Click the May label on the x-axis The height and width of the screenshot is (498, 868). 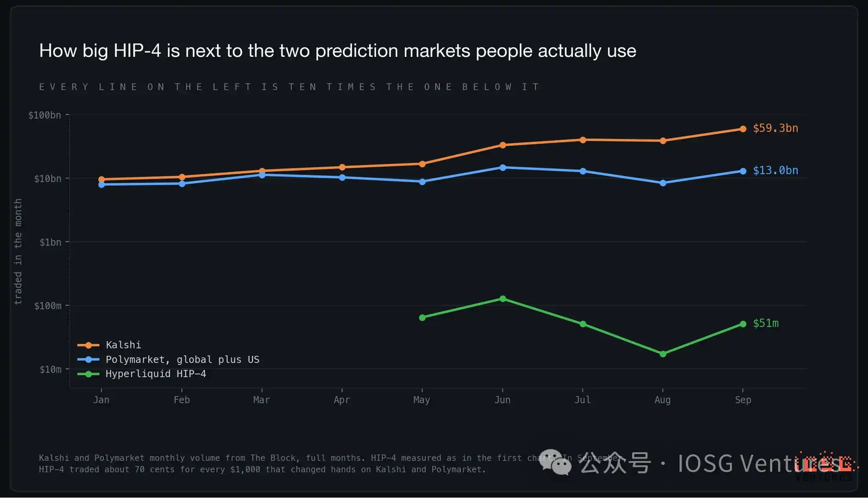422,400
